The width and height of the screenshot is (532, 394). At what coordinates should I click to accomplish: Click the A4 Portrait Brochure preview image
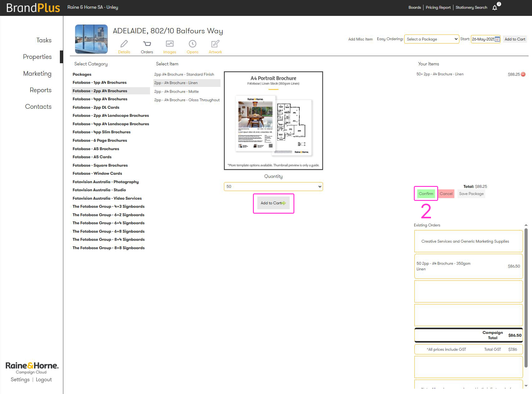point(273,121)
